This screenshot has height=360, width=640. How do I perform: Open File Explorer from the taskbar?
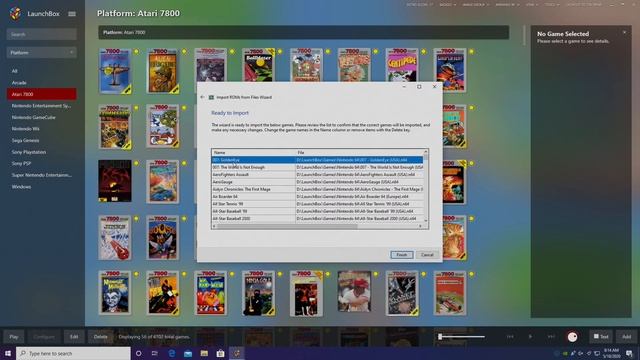point(204,353)
